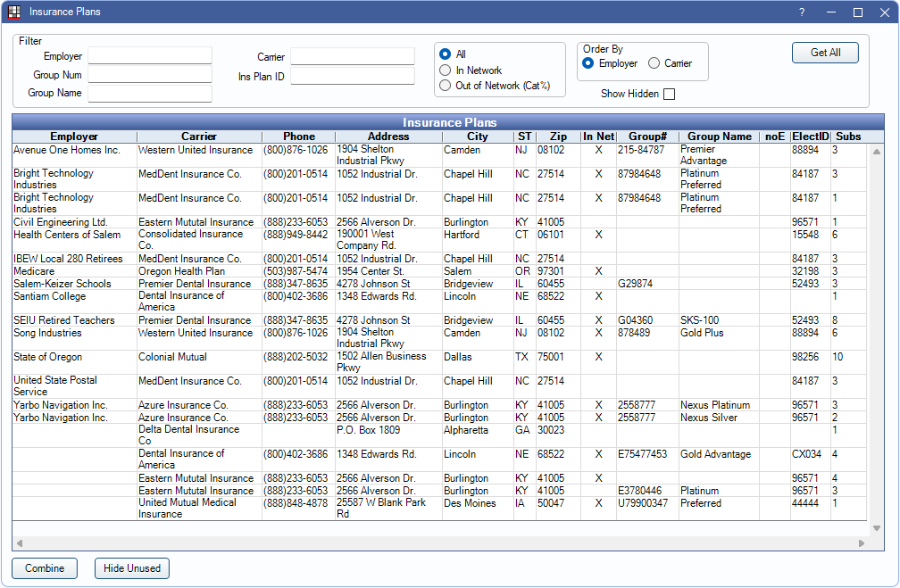The height and width of the screenshot is (588, 900).
Task: Enable the Show Hidden checkbox
Action: click(x=669, y=94)
